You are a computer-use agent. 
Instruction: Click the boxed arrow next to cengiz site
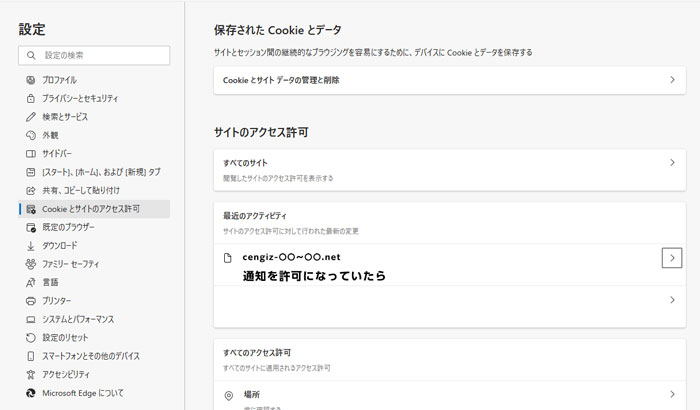[x=672, y=258]
